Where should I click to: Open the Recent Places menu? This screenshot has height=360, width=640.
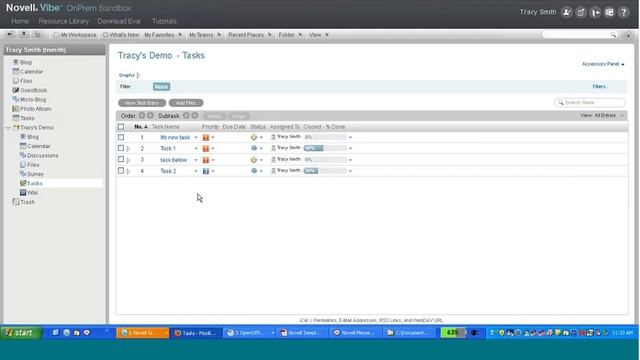[249, 35]
